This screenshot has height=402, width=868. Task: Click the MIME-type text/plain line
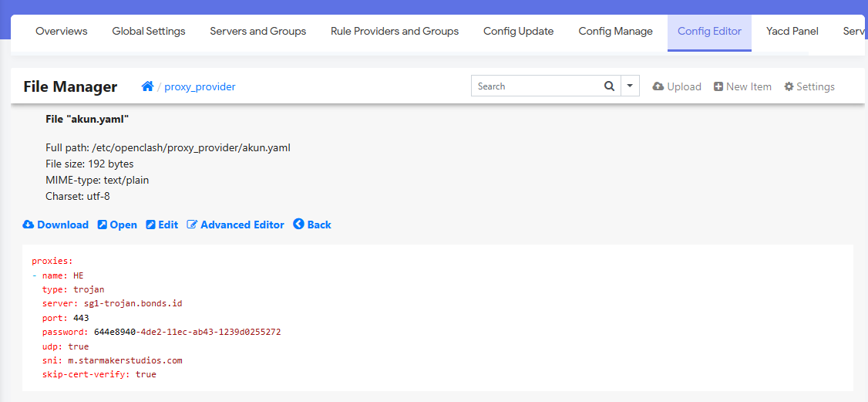click(97, 181)
